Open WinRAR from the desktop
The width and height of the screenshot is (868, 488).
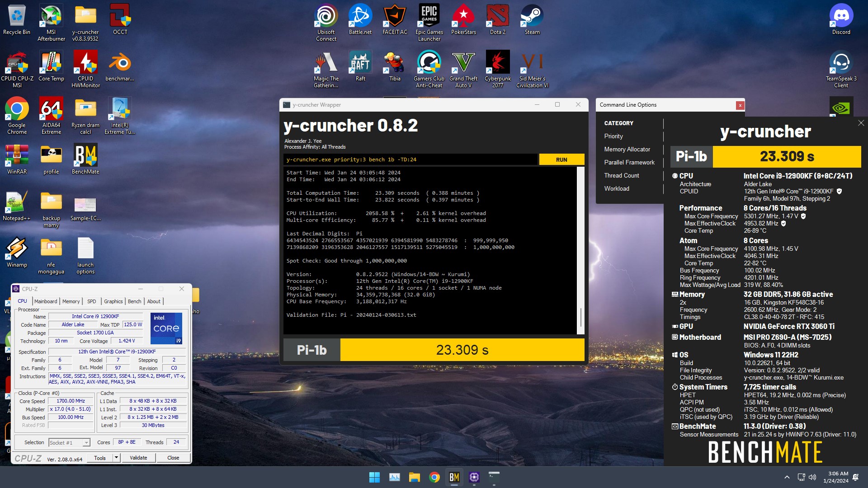pos(17,159)
